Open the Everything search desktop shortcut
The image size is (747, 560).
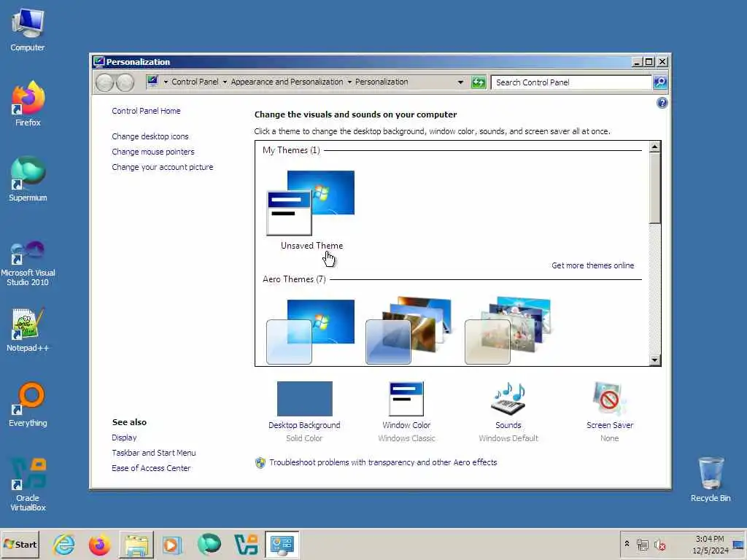click(28, 405)
